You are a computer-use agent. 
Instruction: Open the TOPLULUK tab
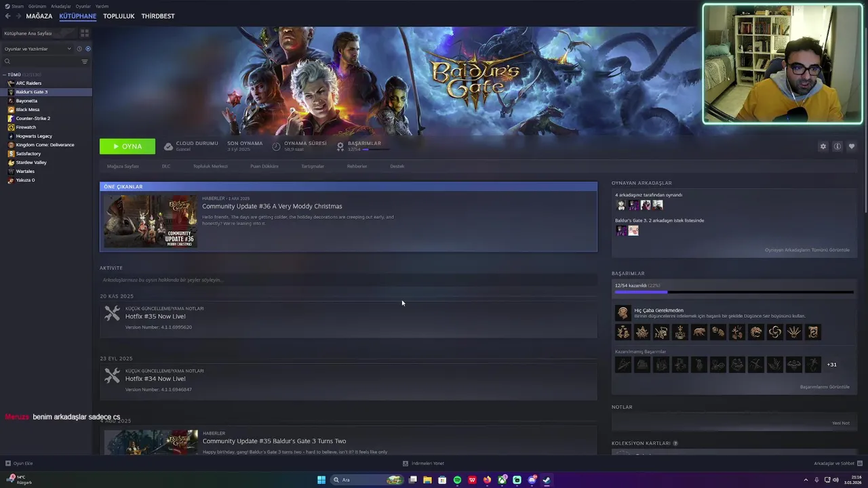(119, 16)
